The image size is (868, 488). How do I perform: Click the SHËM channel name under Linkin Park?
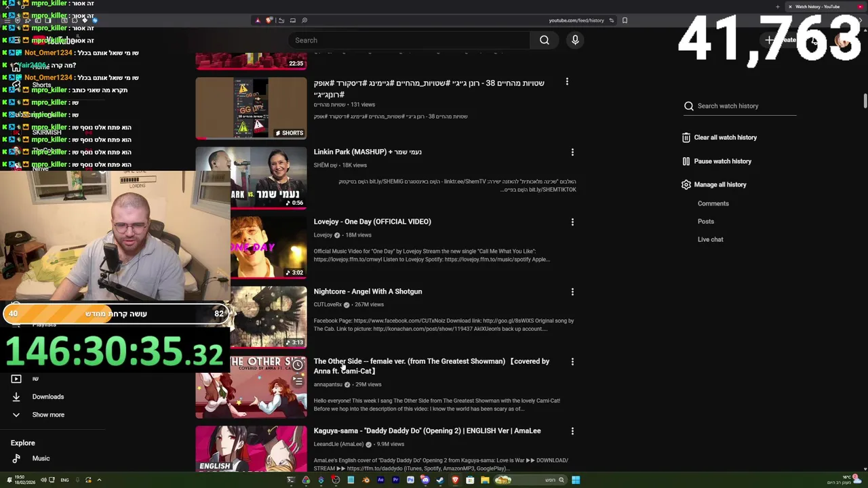click(x=325, y=165)
